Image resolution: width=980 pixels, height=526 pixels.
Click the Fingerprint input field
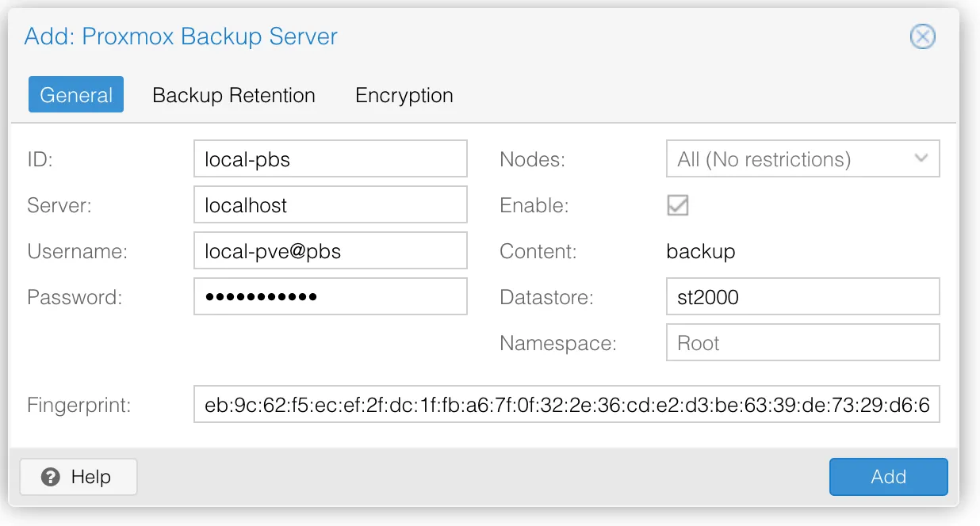[x=567, y=405]
